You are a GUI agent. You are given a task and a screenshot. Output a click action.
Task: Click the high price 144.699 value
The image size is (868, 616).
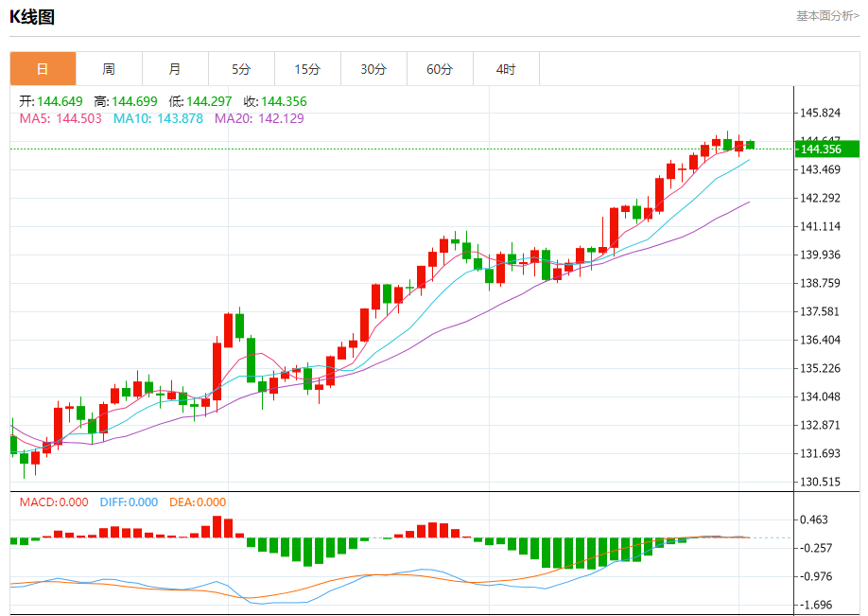click(134, 101)
